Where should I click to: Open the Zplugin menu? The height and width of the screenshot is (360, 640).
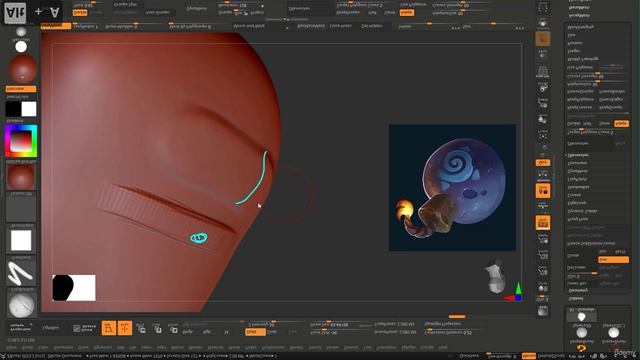point(408,347)
